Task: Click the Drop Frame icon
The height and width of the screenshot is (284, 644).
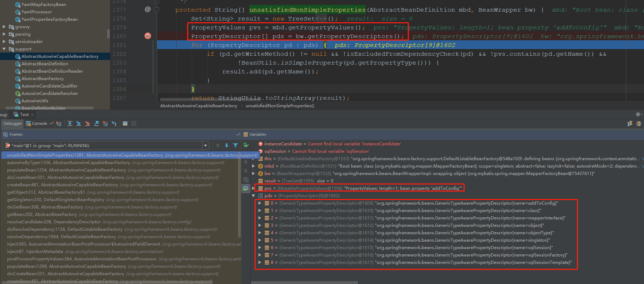Action: tap(105, 123)
